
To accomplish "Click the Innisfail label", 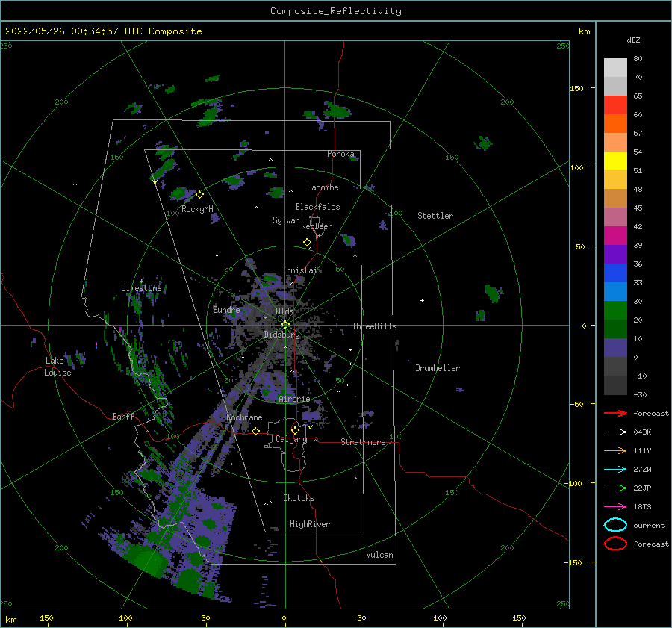I will click(302, 270).
